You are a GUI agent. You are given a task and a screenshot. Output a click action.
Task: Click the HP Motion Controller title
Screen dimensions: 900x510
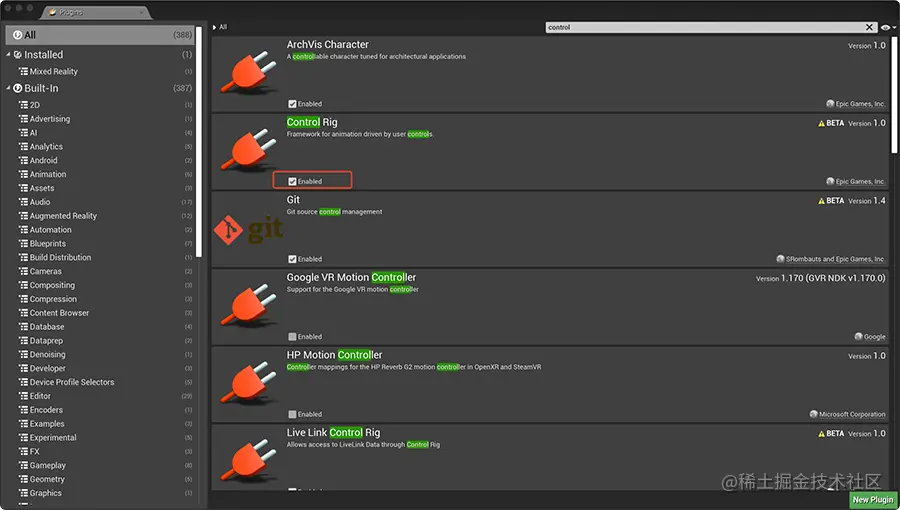[x=334, y=355]
